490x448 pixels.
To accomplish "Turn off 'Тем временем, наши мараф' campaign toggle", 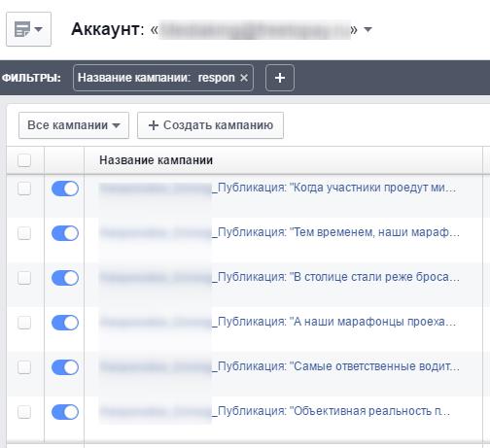I will [65, 233].
